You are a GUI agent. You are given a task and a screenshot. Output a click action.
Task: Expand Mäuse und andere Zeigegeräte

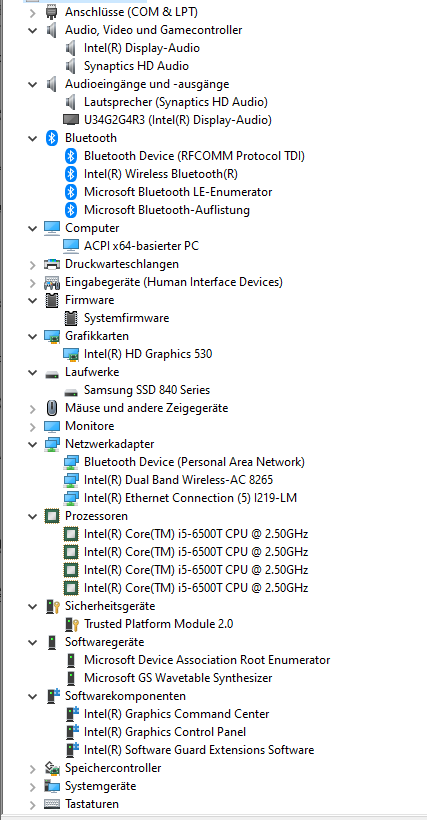point(32,408)
